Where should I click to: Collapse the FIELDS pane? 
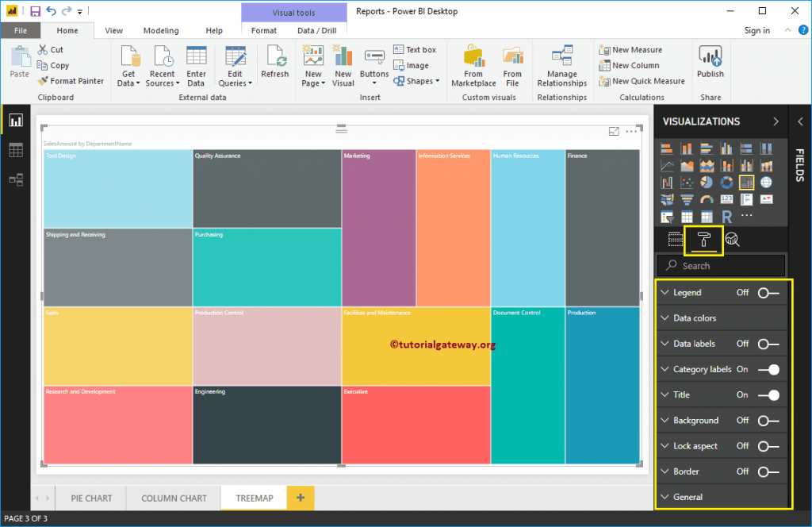pyautogui.click(x=801, y=121)
